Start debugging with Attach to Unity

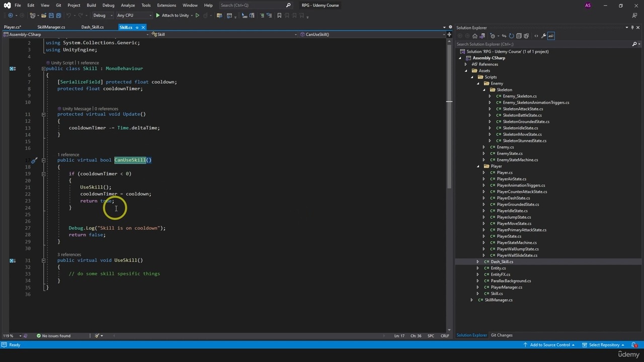pyautogui.click(x=172, y=16)
